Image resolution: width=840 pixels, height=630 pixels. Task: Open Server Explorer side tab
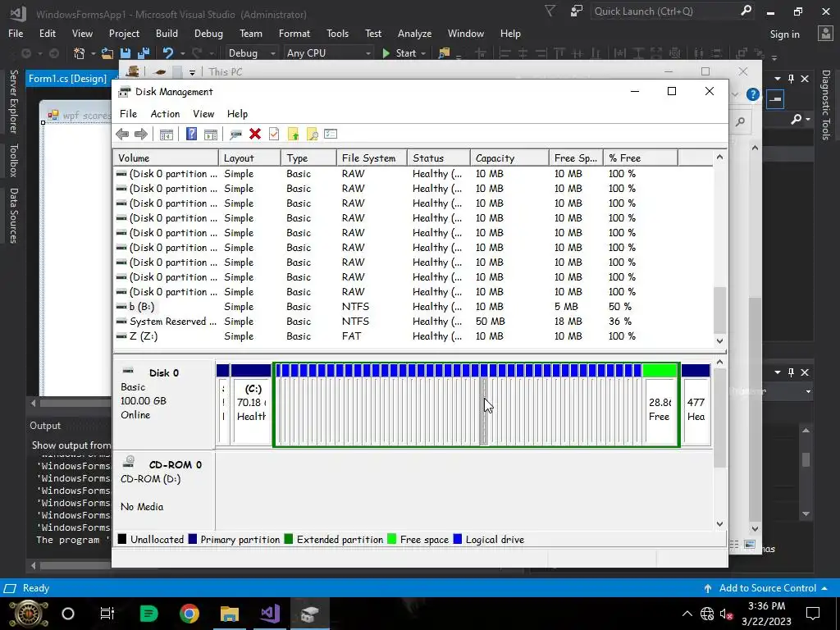click(x=13, y=101)
